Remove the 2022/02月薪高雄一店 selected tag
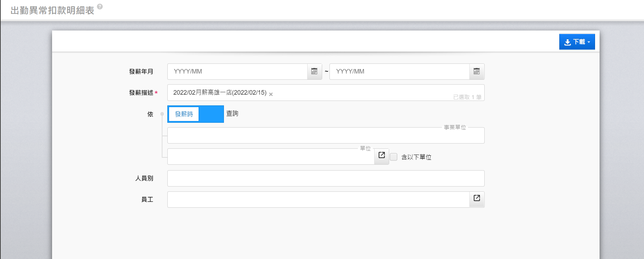This screenshot has height=259, width=644. click(271, 94)
